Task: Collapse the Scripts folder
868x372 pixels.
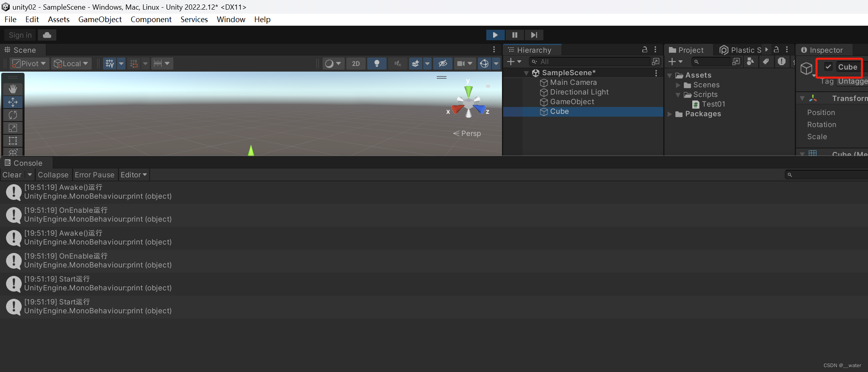Action: click(x=678, y=95)
